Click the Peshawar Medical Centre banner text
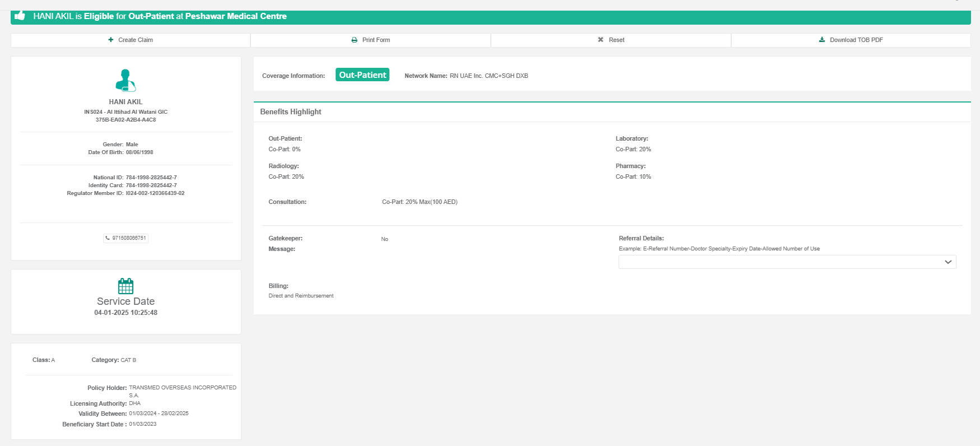This screenshot has height=446, width=980. coord(235,16)
